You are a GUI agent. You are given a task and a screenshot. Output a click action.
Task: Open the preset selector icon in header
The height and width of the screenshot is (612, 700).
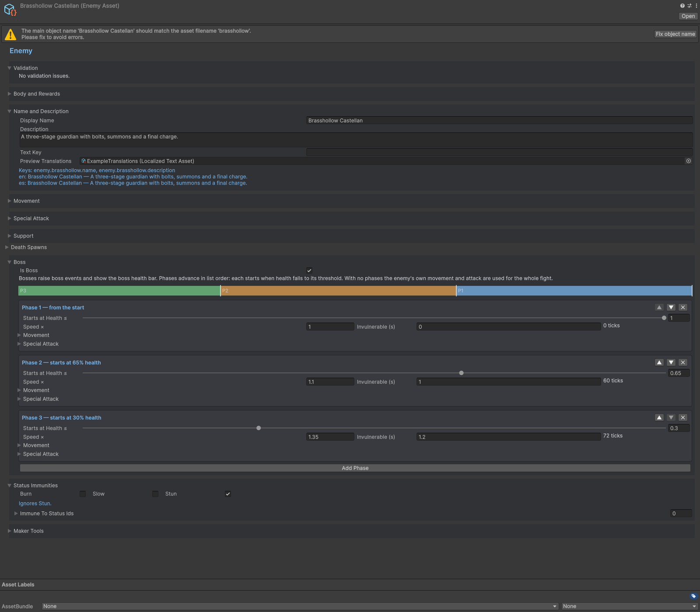pos(689,6)
